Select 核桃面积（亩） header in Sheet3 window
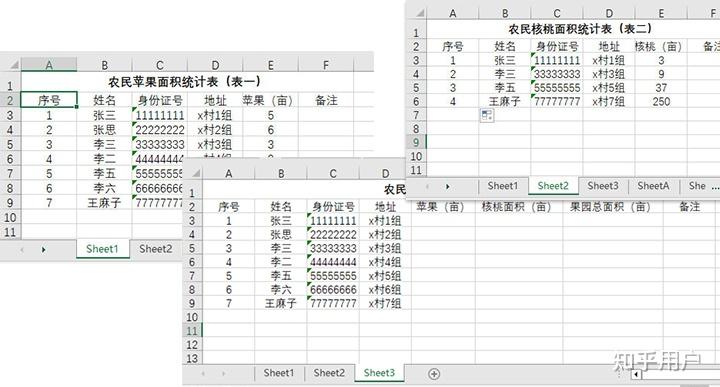 point(519,207)
